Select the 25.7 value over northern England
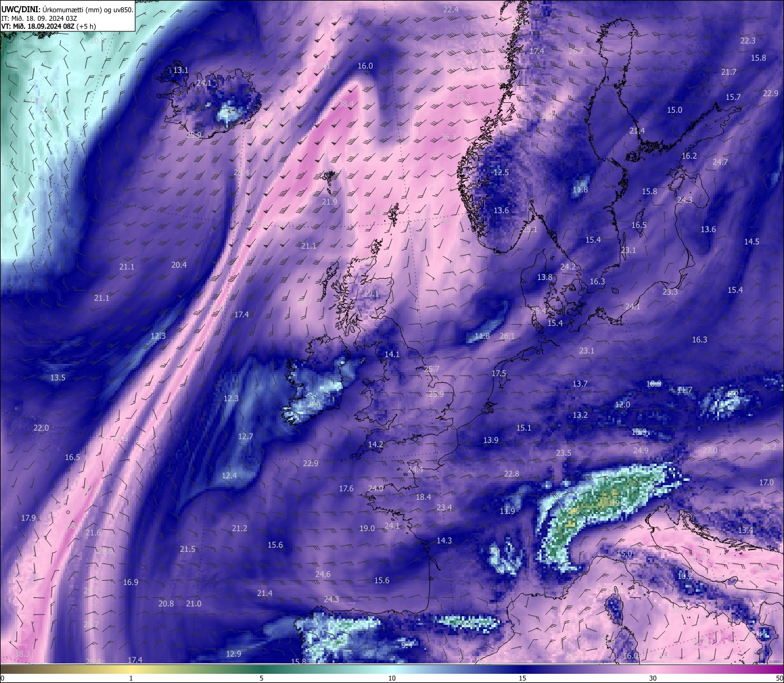The image size is (784, 683). [x=432, y=369]
